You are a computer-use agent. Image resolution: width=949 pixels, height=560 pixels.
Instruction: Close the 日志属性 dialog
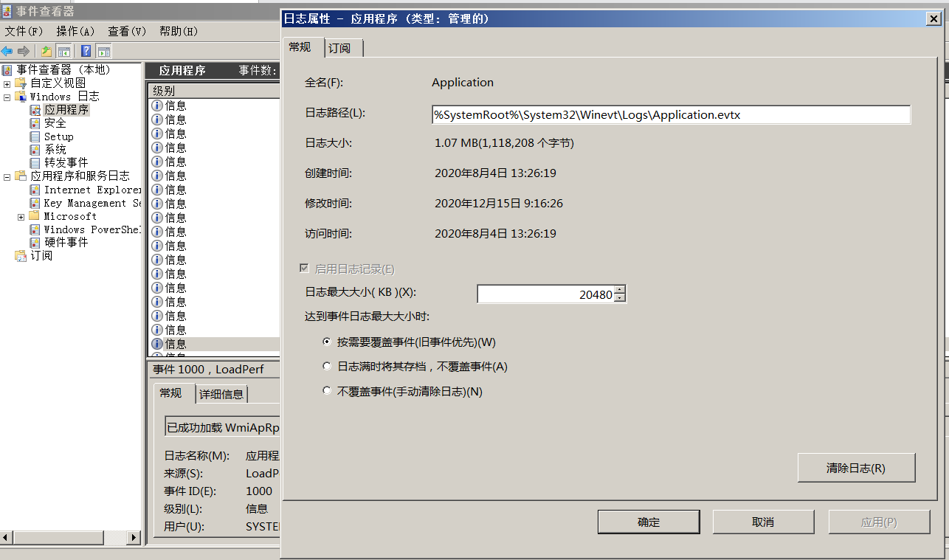[934, 19]
